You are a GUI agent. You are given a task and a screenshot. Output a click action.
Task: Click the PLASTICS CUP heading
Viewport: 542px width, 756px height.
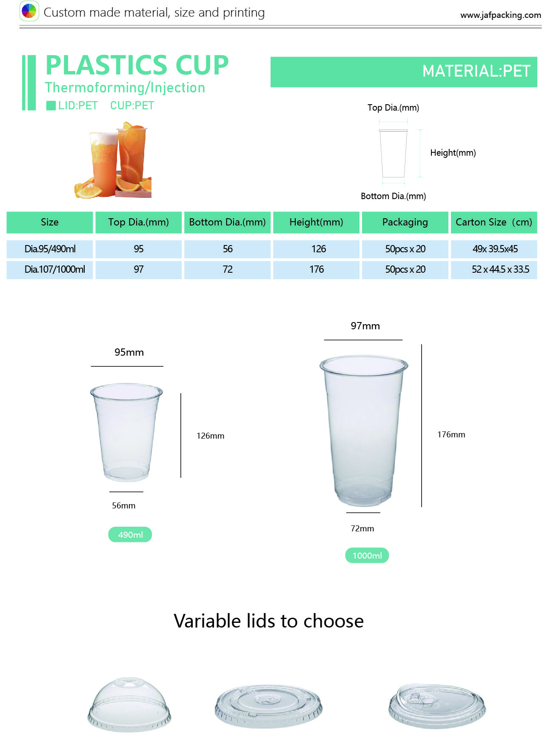[137, 65]
